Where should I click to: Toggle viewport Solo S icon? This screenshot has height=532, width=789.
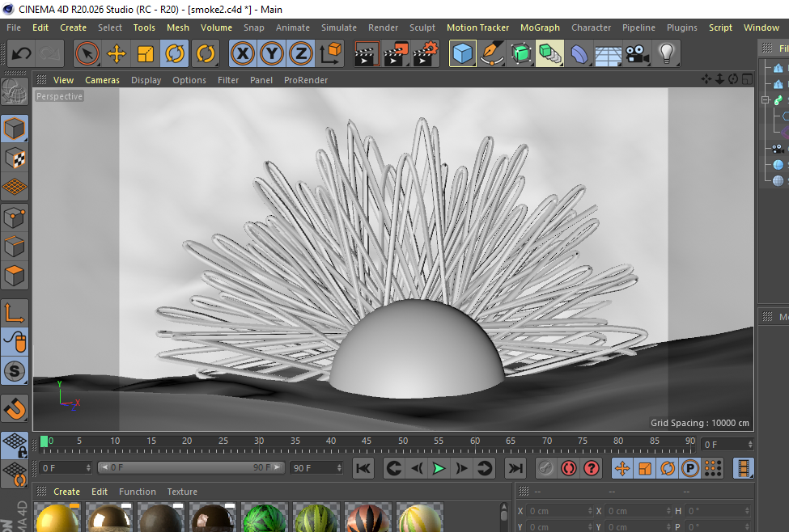[x=15, y=371]
